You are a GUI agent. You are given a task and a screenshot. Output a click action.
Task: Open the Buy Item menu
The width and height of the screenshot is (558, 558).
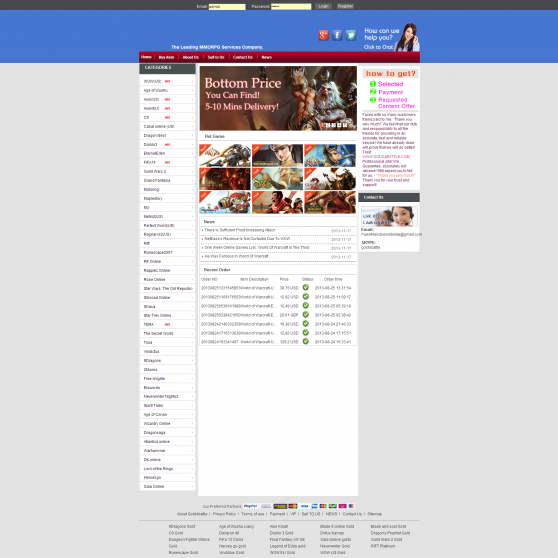tap(166, 57)
